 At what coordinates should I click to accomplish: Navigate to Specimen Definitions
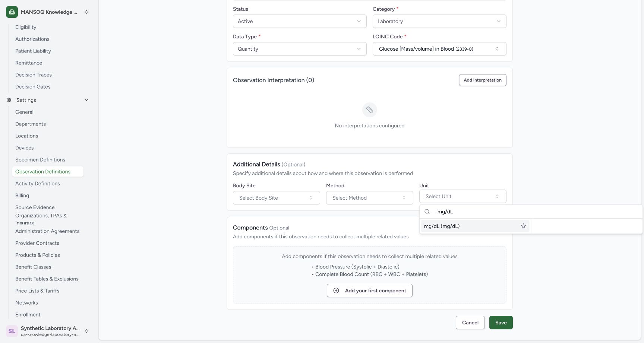pos(40,160)
